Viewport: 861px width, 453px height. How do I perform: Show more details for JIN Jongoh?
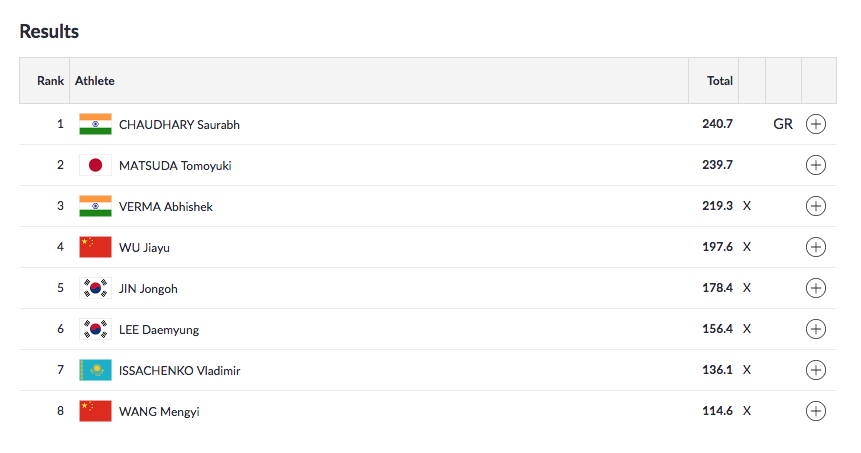pos(816,288)
